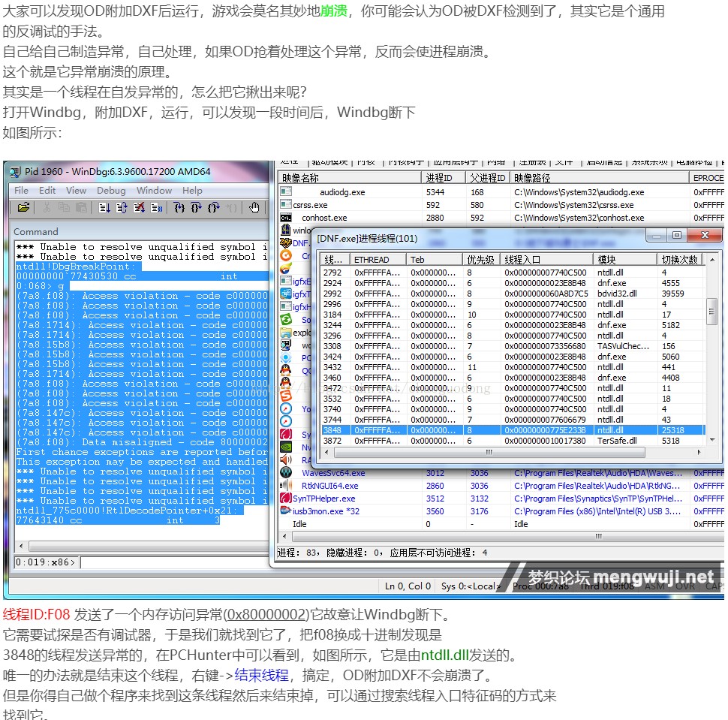This screenshot has height=720, width=728.
Task: Close the DNF.exe thread list dialog
Action: [705, 236]
